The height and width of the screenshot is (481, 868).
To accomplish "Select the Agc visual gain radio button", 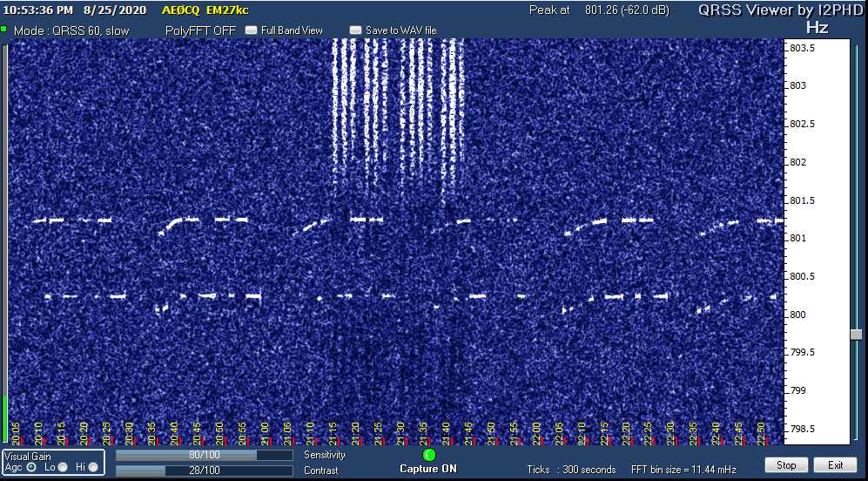I will [32, 467].
